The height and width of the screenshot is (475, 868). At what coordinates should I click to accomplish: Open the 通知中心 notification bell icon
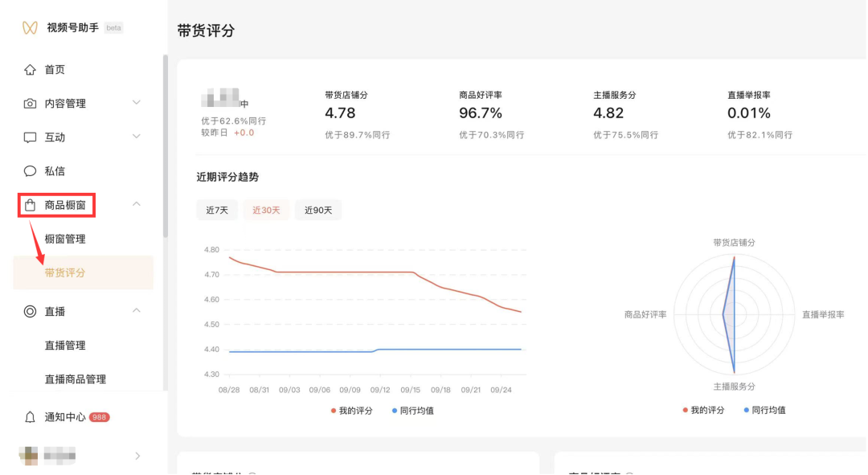pyautogui.click(x=28, y=416)
